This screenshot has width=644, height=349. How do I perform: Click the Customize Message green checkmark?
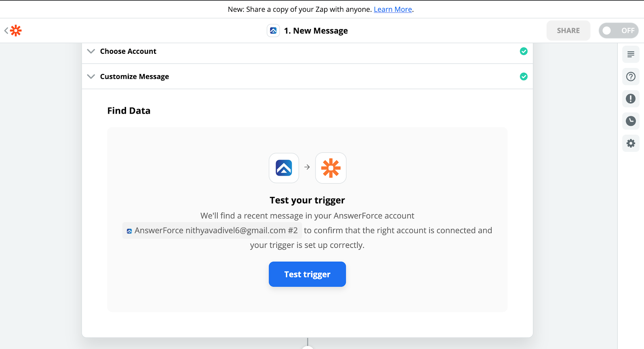point(524,76)
